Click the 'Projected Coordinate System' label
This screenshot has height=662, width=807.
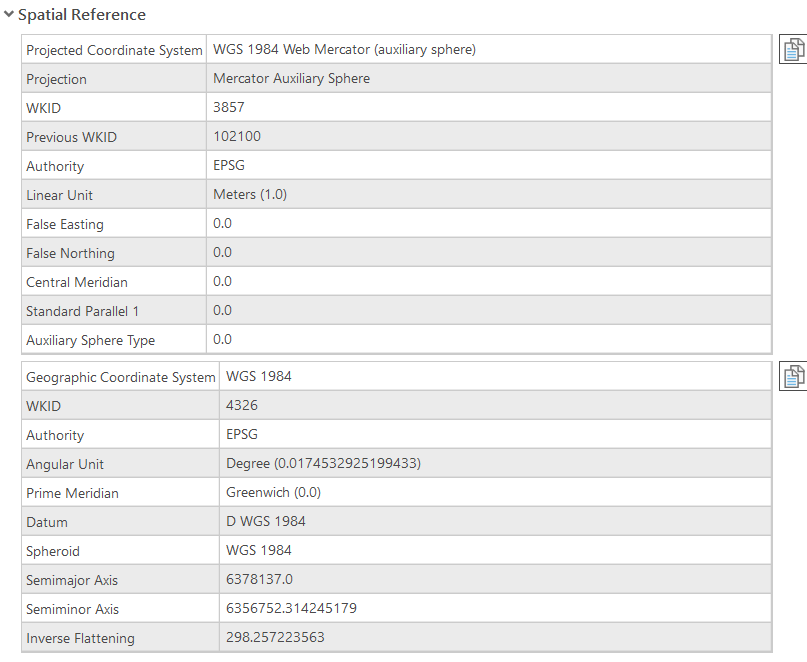point(114,50)
